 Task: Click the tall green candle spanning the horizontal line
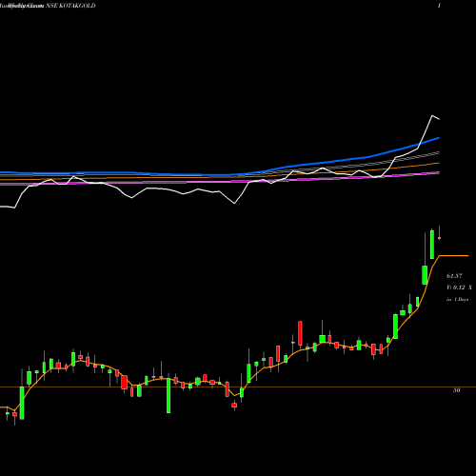tap(169, 395)
